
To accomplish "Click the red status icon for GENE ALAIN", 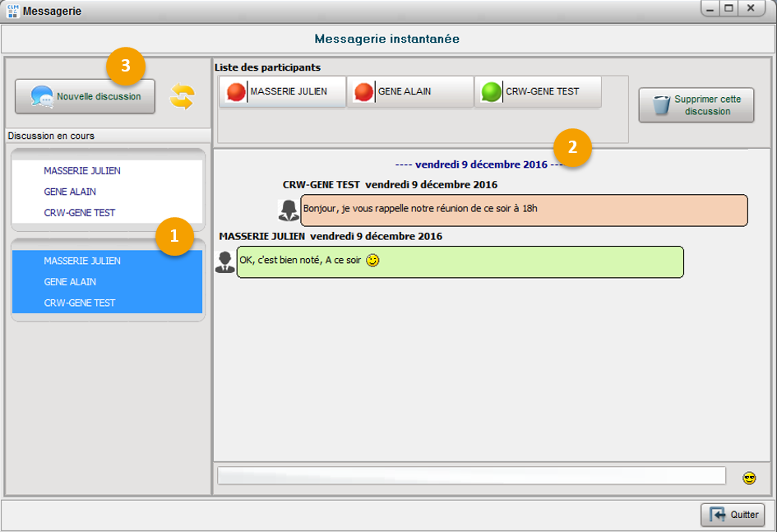I will click(x=363, y=92).
